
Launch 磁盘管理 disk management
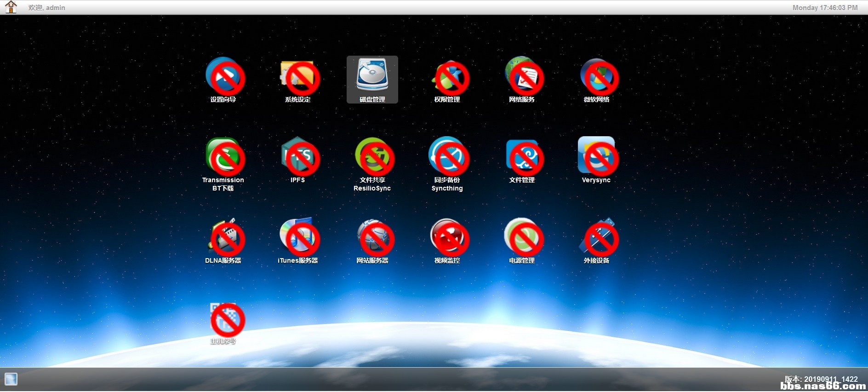pyautogui.click(x=372, y=75)
